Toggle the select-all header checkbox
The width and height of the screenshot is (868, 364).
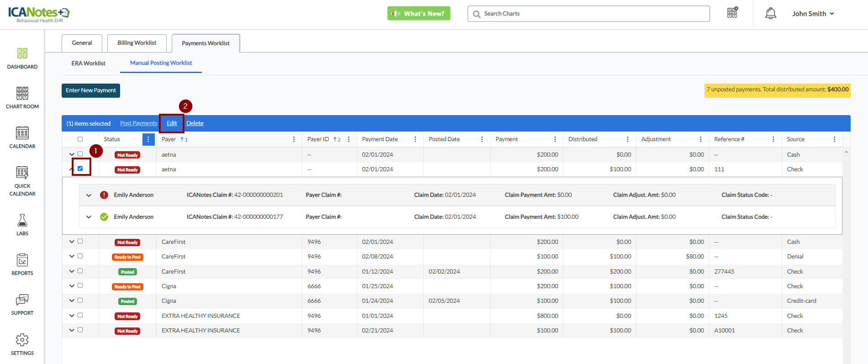coord(80,139)
